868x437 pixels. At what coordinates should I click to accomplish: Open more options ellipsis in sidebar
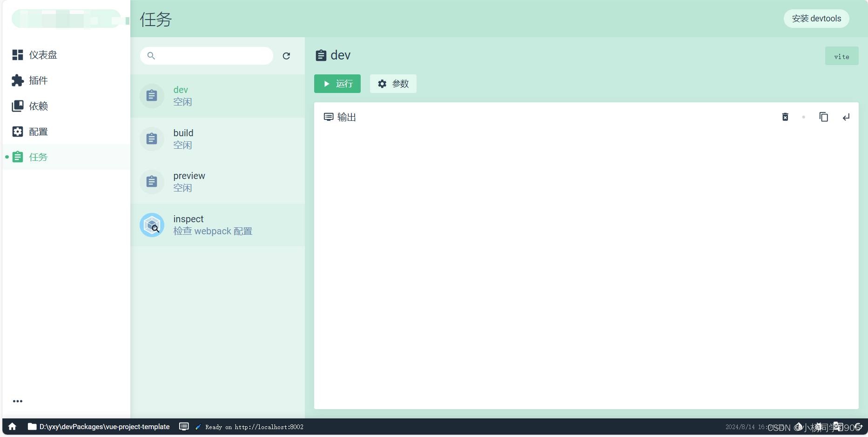(x=18, y=401)
